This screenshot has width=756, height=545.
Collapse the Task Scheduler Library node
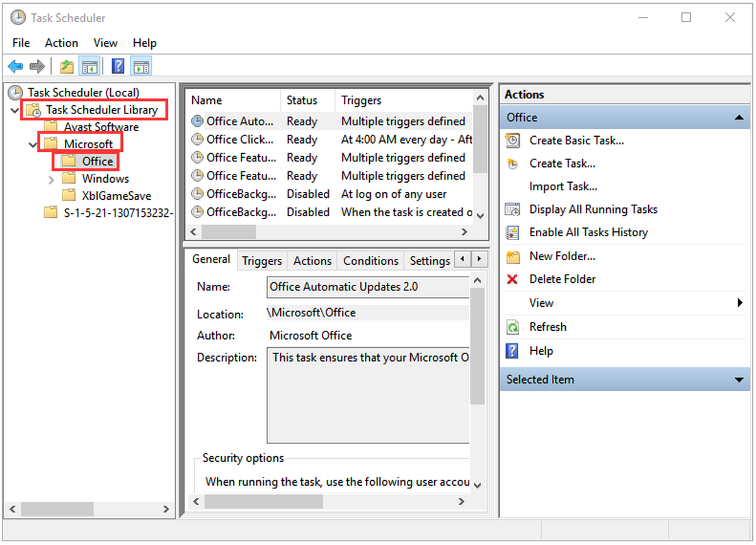point(14,110)
